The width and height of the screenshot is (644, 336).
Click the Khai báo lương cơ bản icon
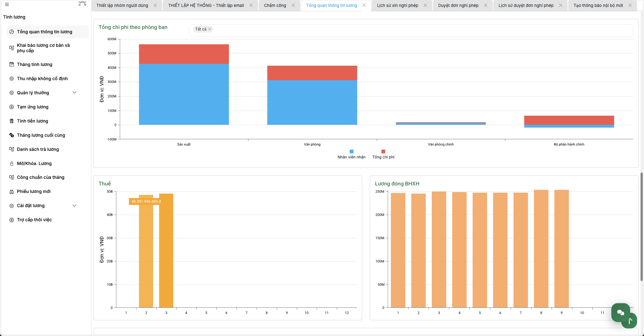(12, 48)
